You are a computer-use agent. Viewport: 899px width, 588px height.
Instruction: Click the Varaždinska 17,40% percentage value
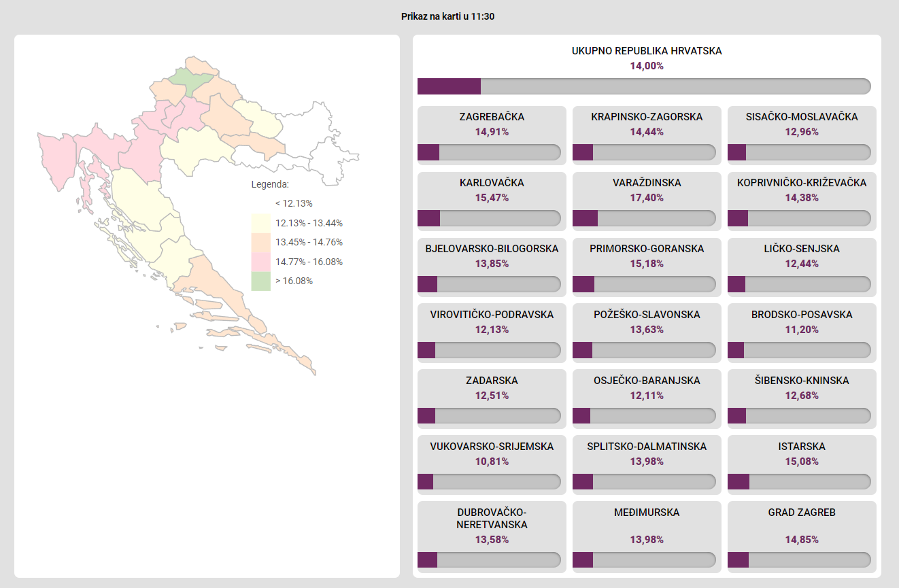click(x=647, y=198)
